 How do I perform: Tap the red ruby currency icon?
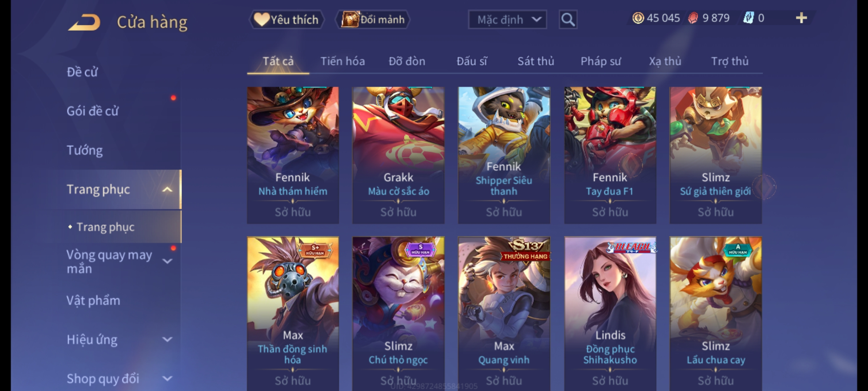point(693,18)
